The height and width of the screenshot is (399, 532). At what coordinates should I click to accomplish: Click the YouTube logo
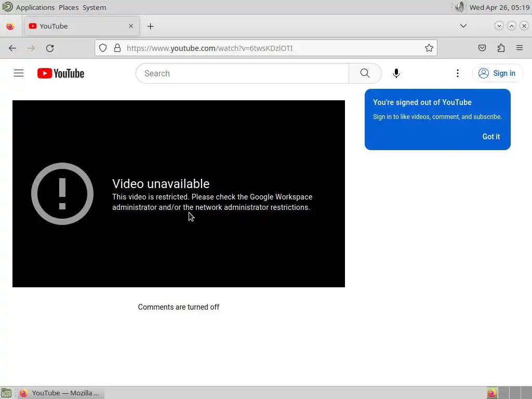(61, 73)
